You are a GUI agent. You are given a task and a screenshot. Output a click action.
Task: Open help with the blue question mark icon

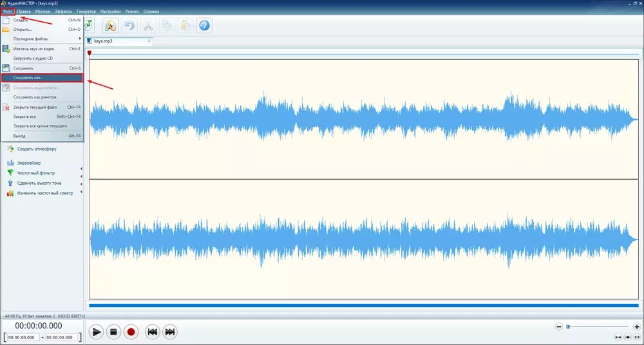click(x=205, y=26)
